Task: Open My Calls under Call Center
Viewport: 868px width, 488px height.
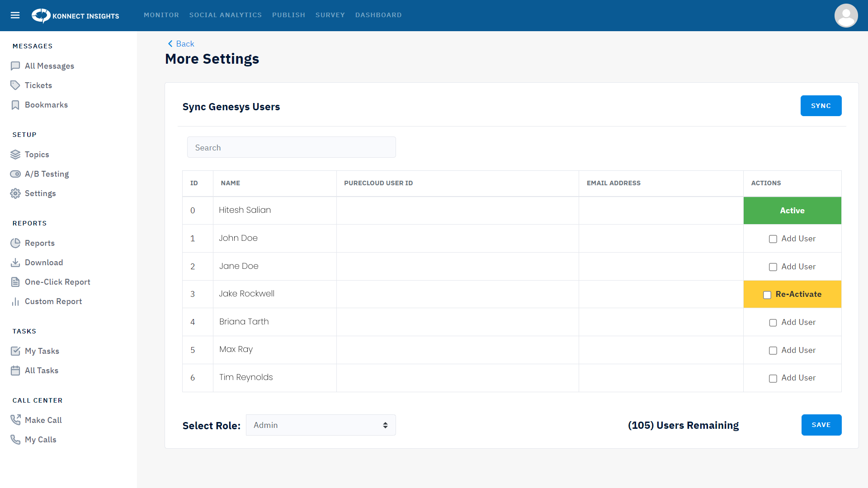Action: point(40,440)
